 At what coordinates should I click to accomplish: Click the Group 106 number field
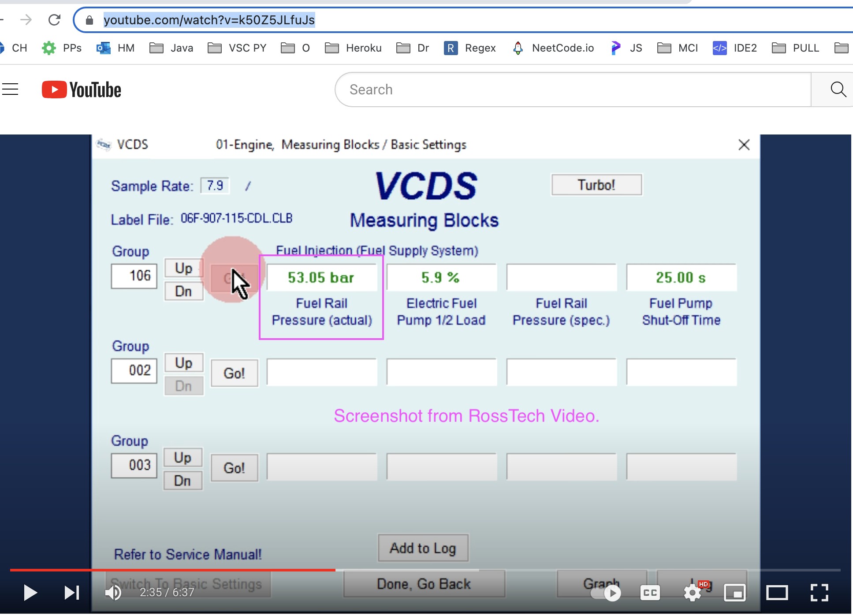[134, 276]
